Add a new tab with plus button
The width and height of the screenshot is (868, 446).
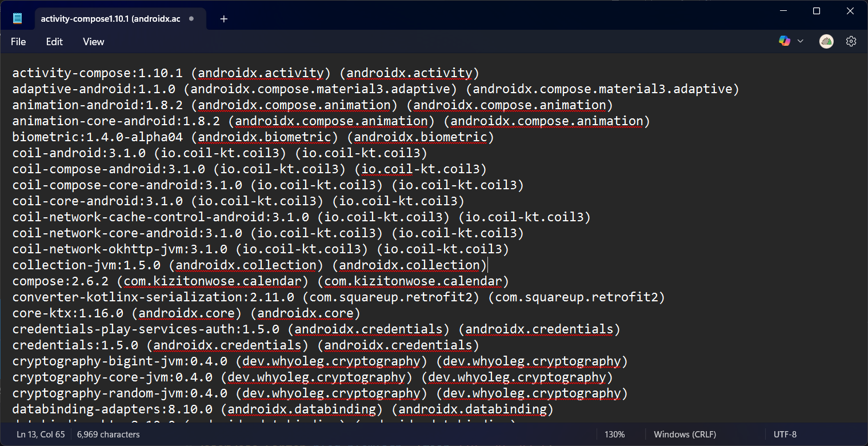224,19
